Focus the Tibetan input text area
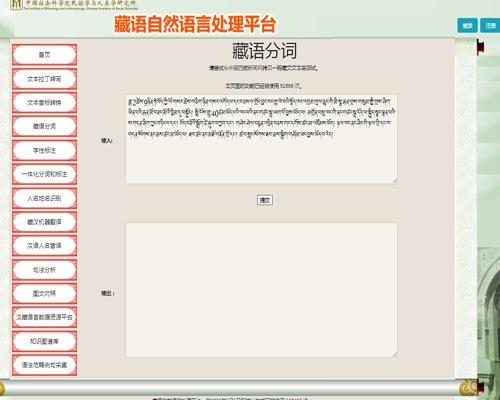The image size is (500, 400). click(x=261, y=139)
